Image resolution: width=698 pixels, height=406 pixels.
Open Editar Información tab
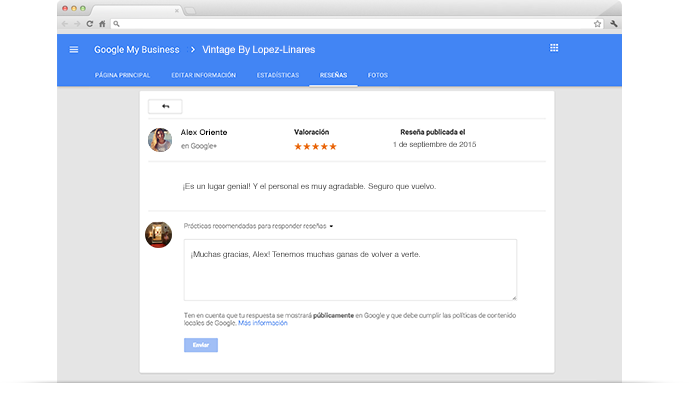(x=203, y=75)
